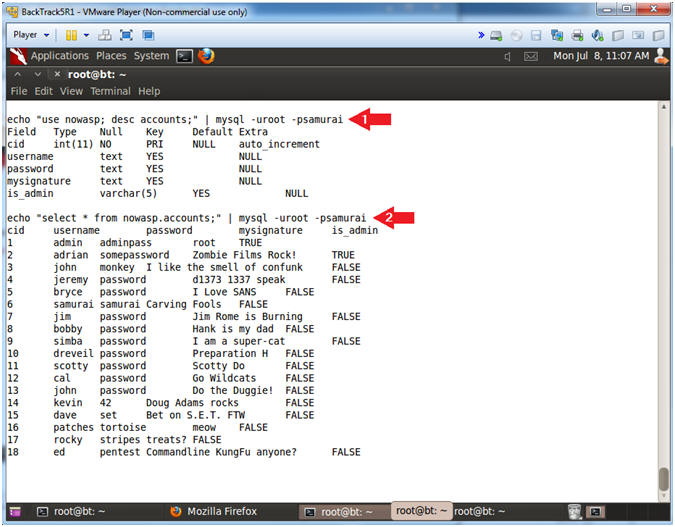Pause the virtual machine with the pause icon

71,35
